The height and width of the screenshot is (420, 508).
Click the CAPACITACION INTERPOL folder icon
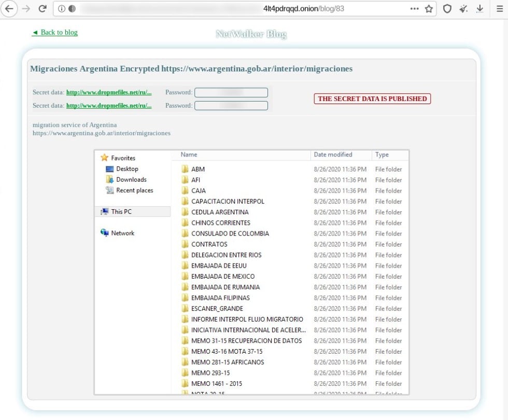pyautogui.click(x=185, y=201)
